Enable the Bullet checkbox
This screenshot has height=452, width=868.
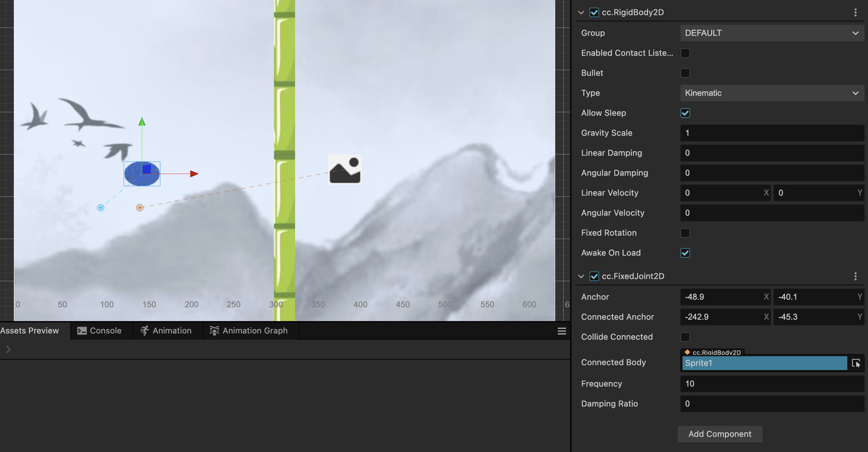[x=685, y=73]
